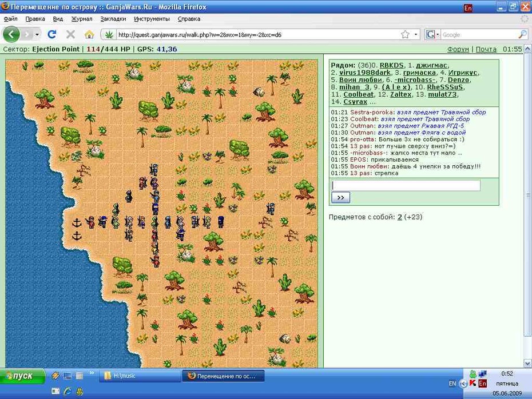Screen dimensions: 532x399
Task: Click the cannabis leaf site icon in address bar
Action: click(109, 34)
